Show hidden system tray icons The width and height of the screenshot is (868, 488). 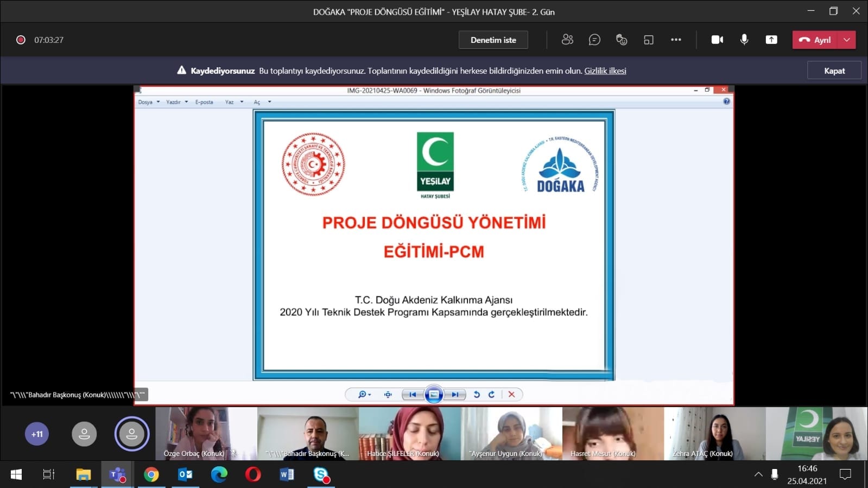tap(758, 474)
